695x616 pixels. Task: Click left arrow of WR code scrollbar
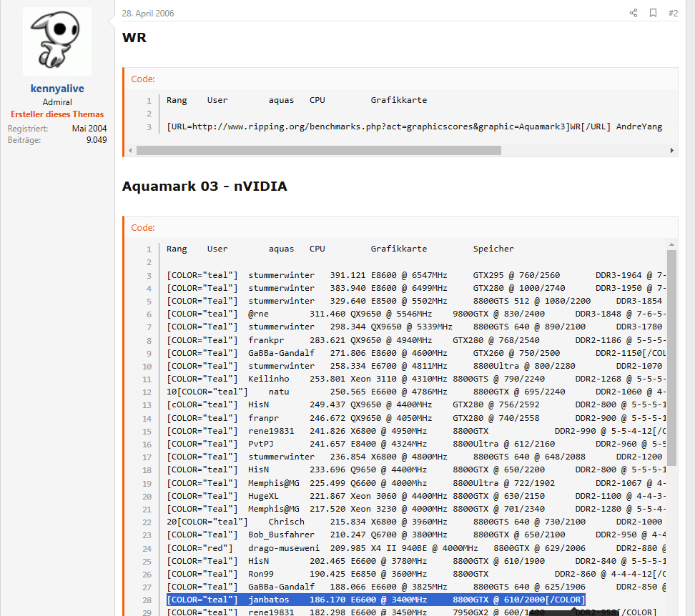tap(130, 151)
